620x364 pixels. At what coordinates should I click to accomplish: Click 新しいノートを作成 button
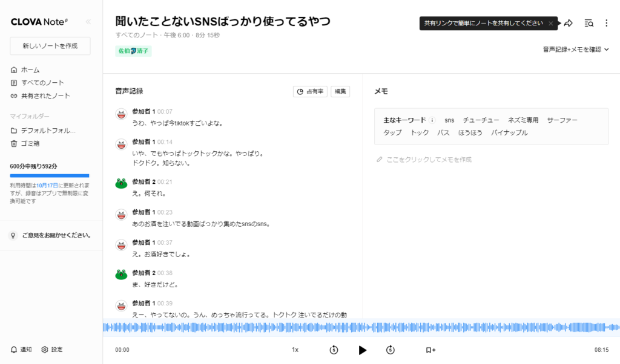pos(50,46)
